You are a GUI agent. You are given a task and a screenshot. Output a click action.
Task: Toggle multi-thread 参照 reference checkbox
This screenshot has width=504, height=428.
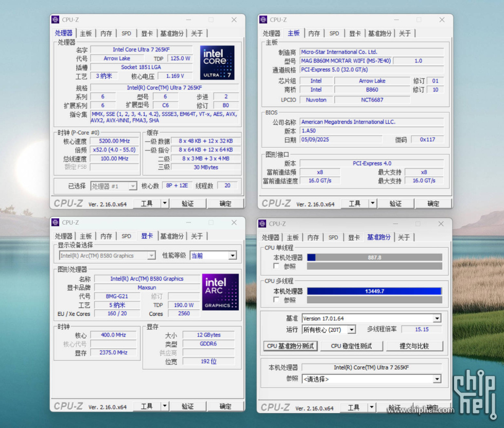(x=276, y=300)
